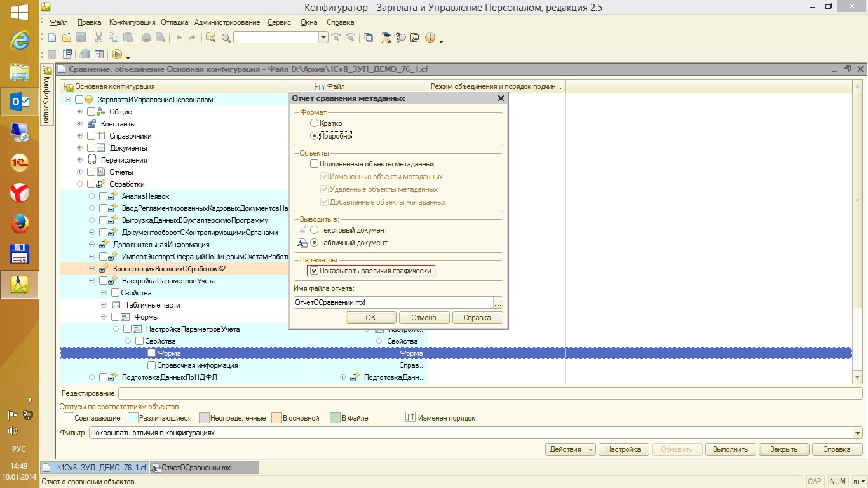Click the В основной status color swatch

[276, 418]
